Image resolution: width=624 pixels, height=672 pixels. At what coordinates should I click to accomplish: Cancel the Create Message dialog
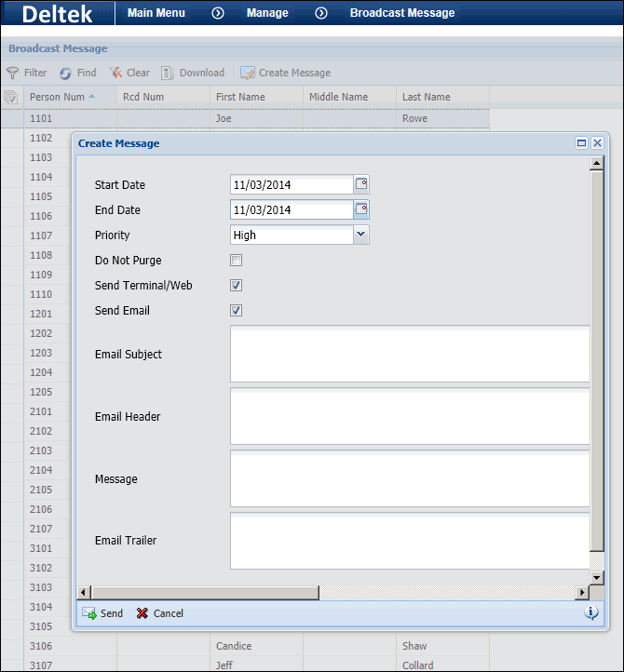click(160, 613)
